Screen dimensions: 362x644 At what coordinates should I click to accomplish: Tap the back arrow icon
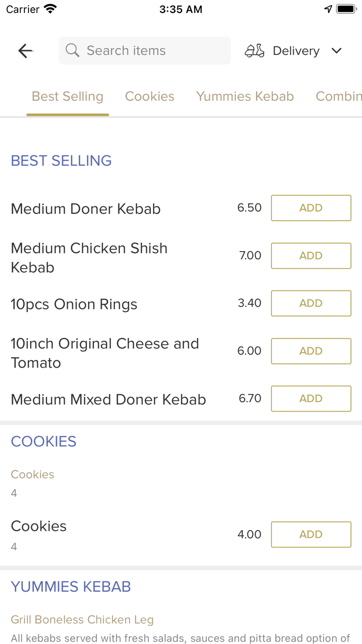tap(25, 51)
